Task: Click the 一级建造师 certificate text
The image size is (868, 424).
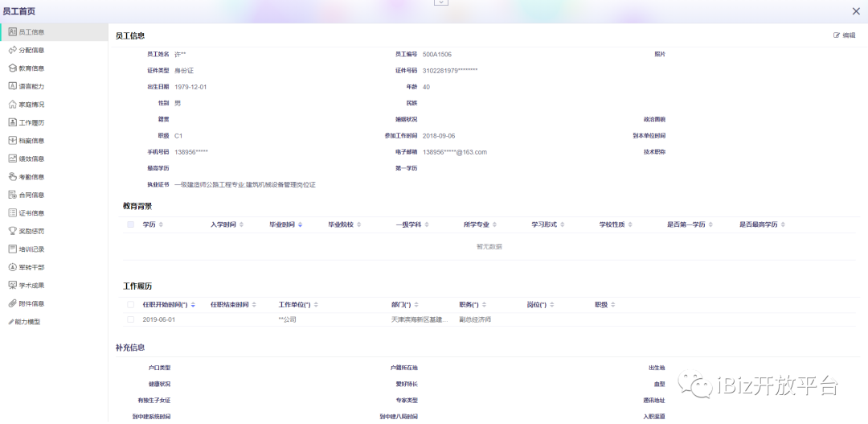Action: pos(244,184)
